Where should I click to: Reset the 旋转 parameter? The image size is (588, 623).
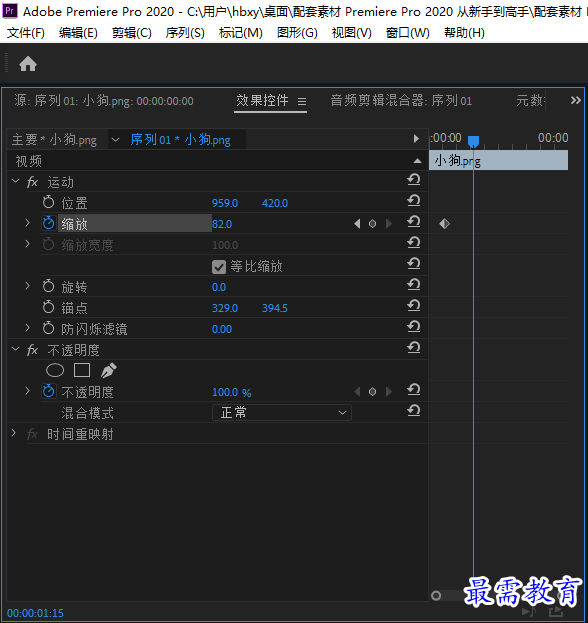(x=414, y=285)
